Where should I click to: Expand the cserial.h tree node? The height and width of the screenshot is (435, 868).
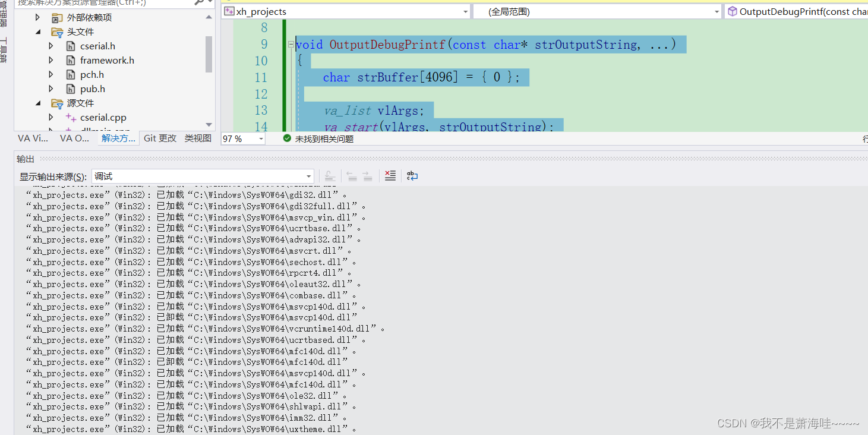point(50,46)
